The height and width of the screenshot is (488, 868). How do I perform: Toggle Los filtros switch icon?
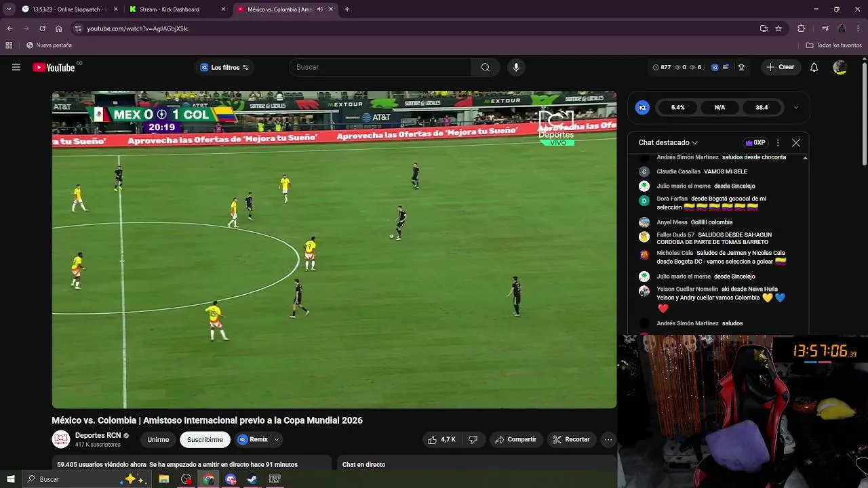(245, 67)
